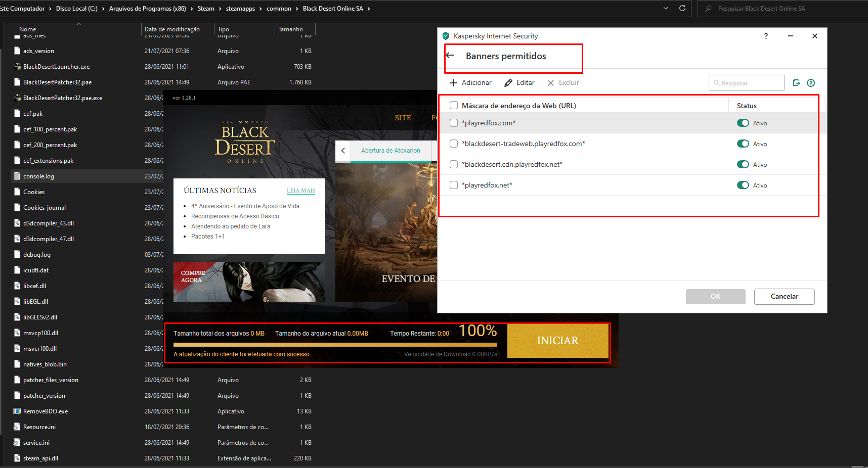Expand chevron after Black Desert Online SA
This screenshot has height=468, width=868.
tap(369, 9)
